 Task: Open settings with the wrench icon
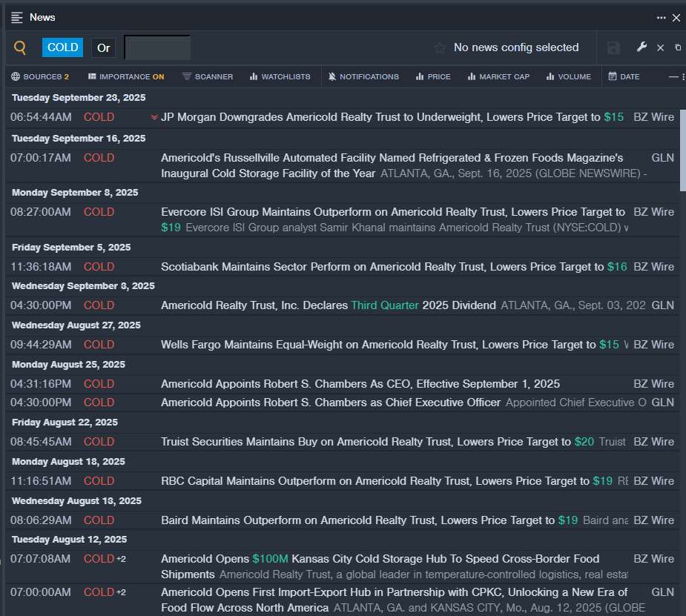[642, 47]
